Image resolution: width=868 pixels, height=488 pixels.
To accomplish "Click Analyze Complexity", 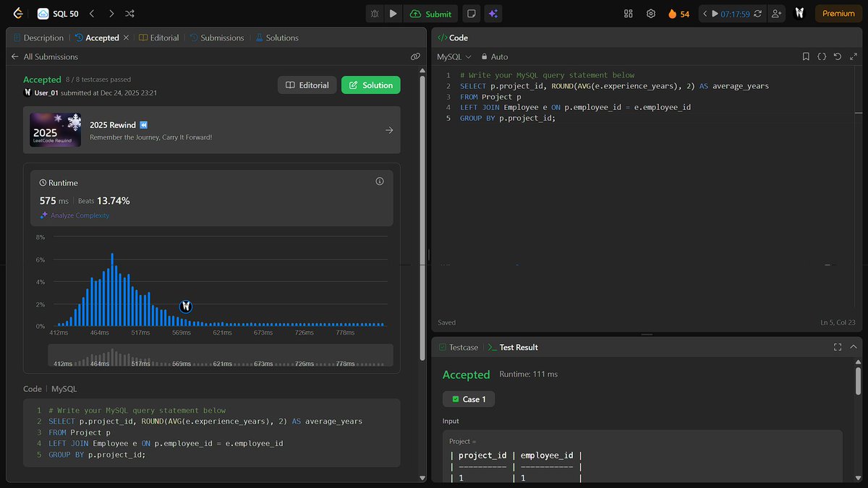I will click(x=75, y=215).
